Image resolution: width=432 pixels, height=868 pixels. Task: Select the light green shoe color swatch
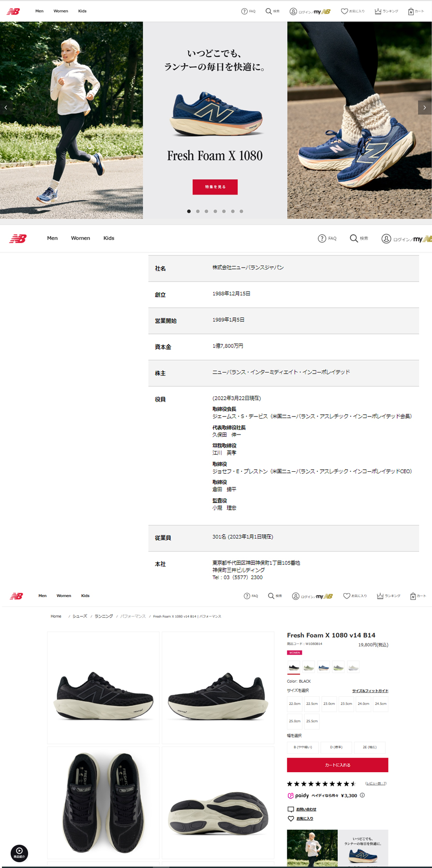309,667
